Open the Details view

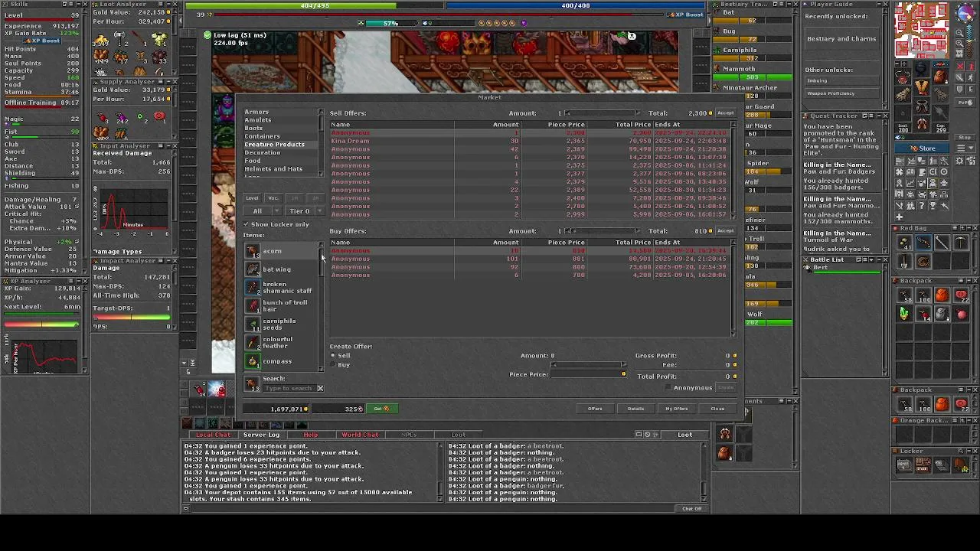coord(635,409)
